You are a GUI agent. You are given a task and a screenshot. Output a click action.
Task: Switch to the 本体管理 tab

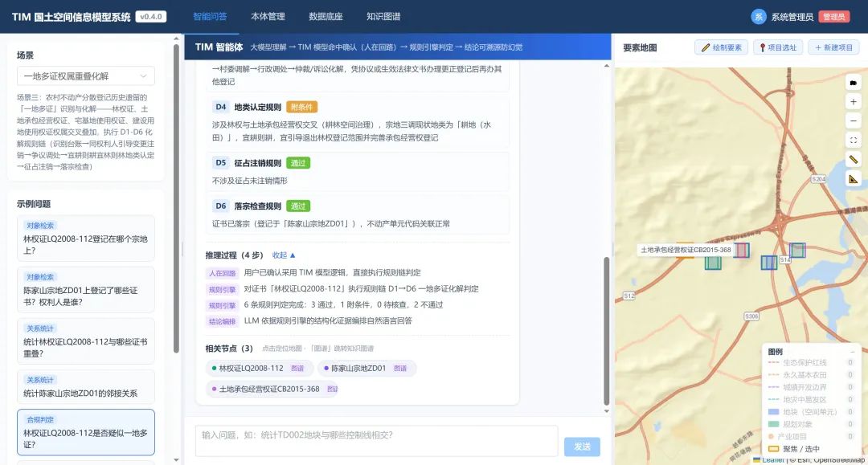(x=268, y=17)
